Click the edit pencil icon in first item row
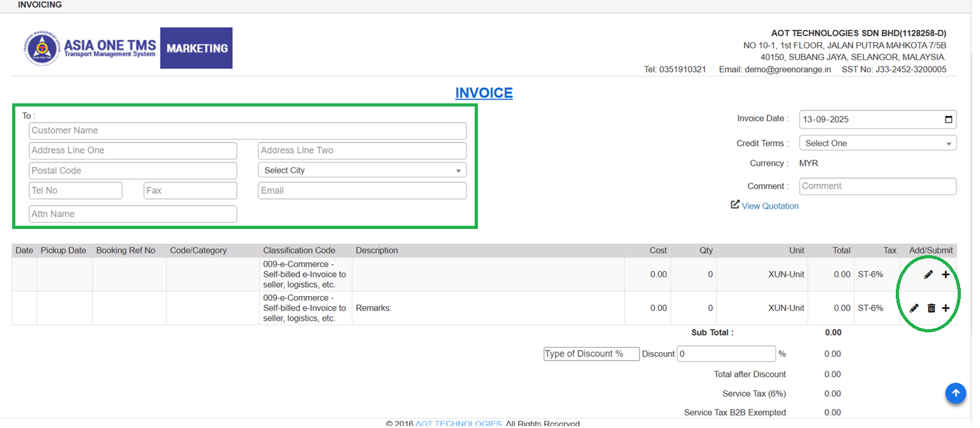This screenshot has height=428, width=980. point(928,274)
